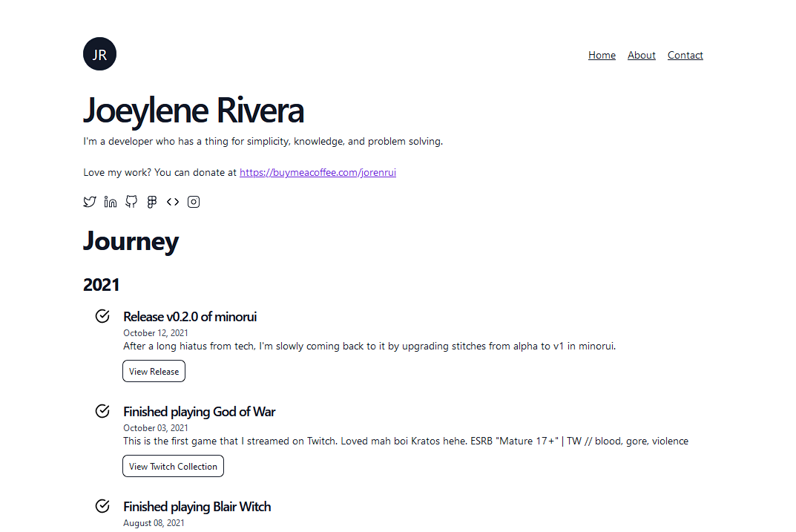Click the checkmark next to God of War entry
This screenshot has height=532, width=796.
point(102,410)
